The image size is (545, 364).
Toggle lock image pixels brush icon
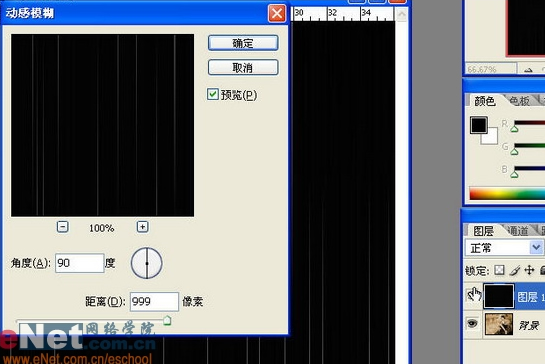[515, 270]
